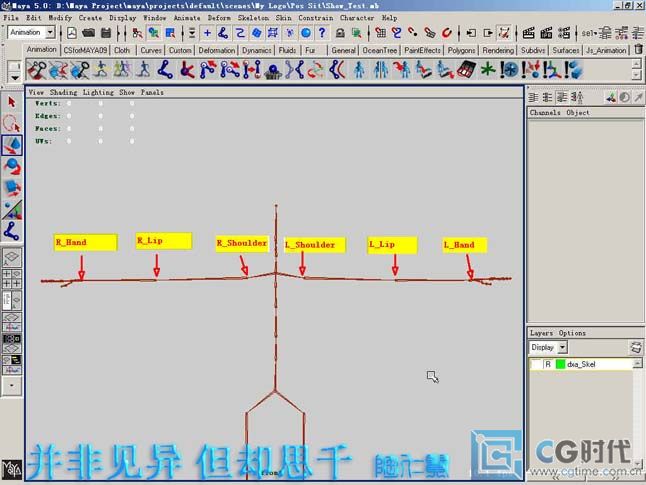Choose the Lasso select tool
646x485 pixels.
coord(12,124)
